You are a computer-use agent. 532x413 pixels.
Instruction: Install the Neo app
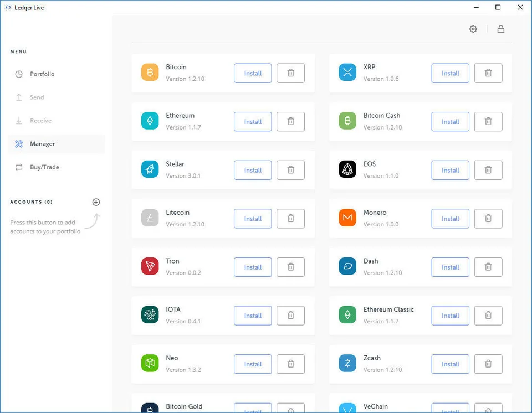(x=253, y=364)
